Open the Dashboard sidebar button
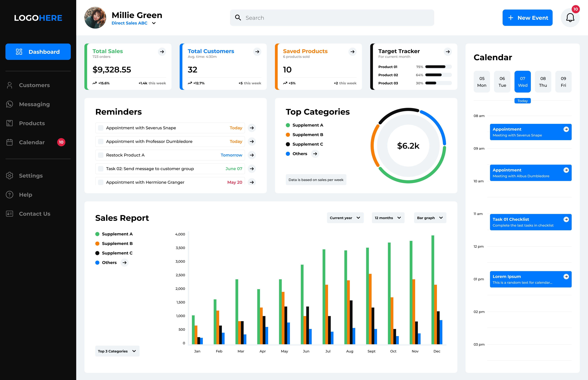Image resolution: width=588 pixels, height=380 pixels. coord(38,52)
